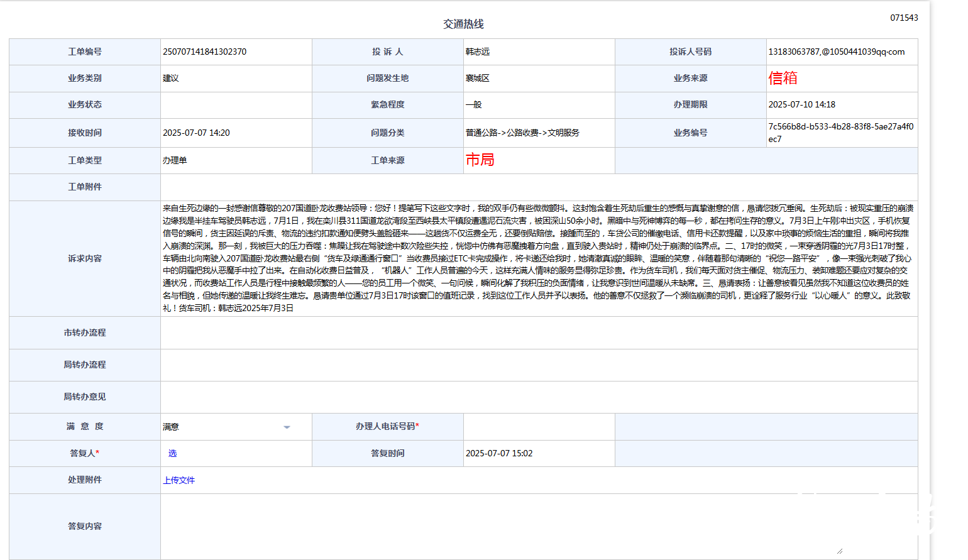The image size is (968, 560).
Task: Click deadline 2025-07-10 14:18
Action: point(802,104)
